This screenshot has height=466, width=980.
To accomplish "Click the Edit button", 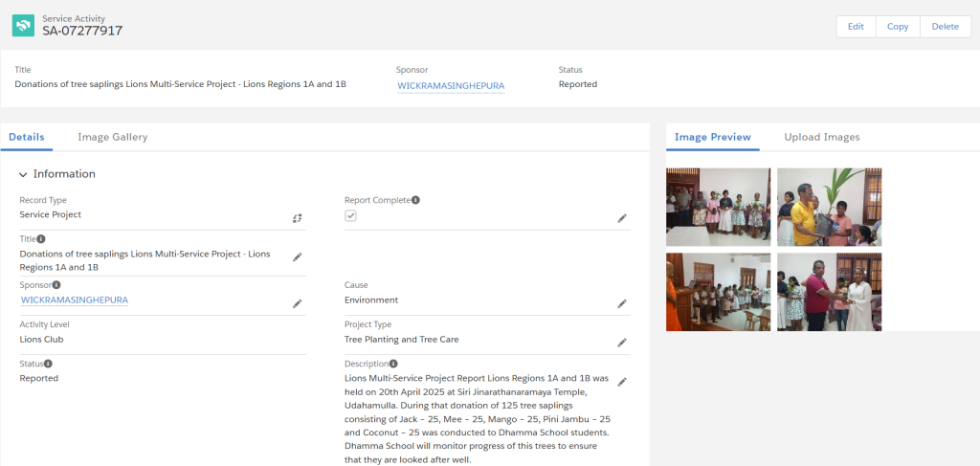I will pos(856,27).
